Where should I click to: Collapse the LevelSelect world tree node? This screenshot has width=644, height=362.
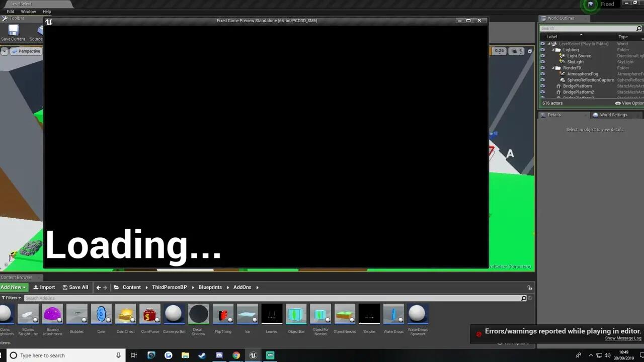pyautogui.click(x=549, y=44)
